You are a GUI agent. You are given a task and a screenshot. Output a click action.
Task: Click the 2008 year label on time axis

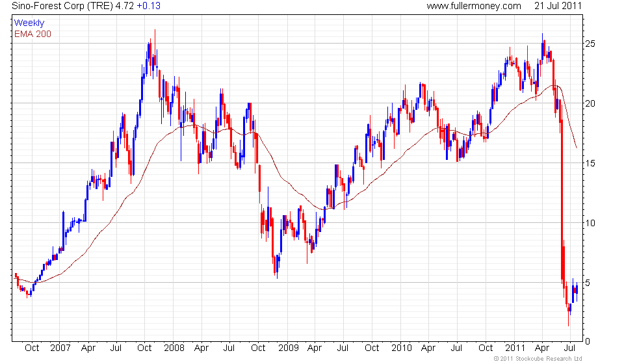(x=174, y=348)
